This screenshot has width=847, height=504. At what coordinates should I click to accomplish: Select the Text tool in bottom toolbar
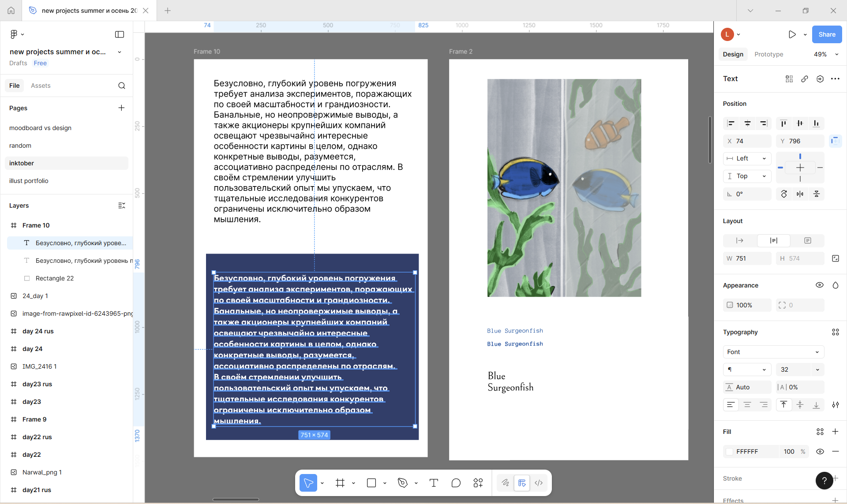[x=434, y=483]
